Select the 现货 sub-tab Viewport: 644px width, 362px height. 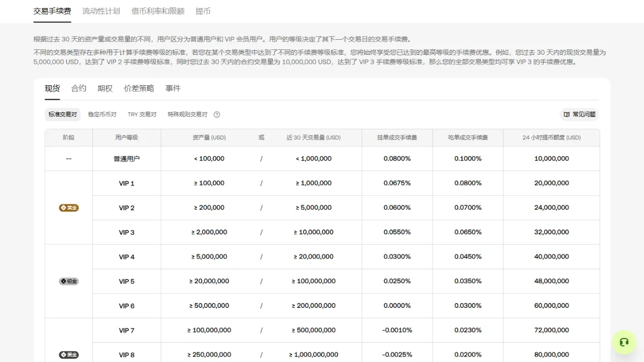pyautogui.click(x=53, y=88)
